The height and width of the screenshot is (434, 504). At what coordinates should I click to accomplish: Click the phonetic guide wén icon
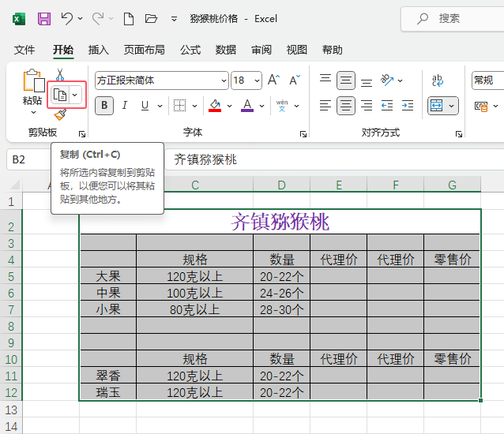click(x=282, y=105)
